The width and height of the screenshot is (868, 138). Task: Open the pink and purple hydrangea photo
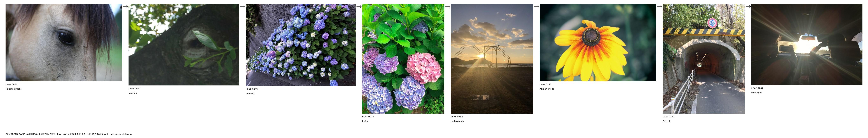coord(403,59)
